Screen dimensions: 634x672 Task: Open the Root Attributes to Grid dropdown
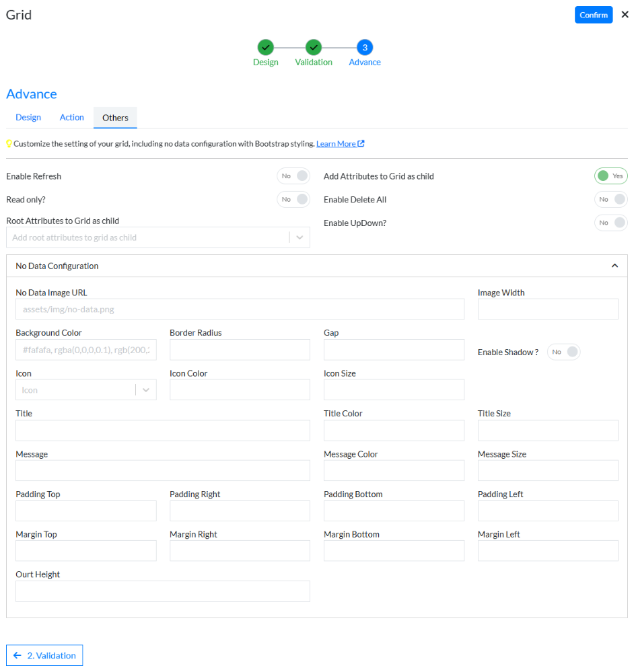300,237
